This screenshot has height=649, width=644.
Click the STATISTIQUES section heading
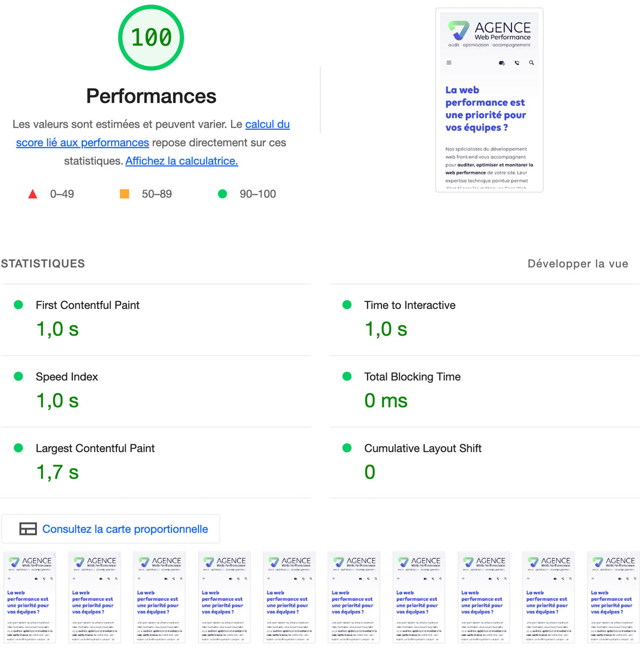[x=43, y=264]
